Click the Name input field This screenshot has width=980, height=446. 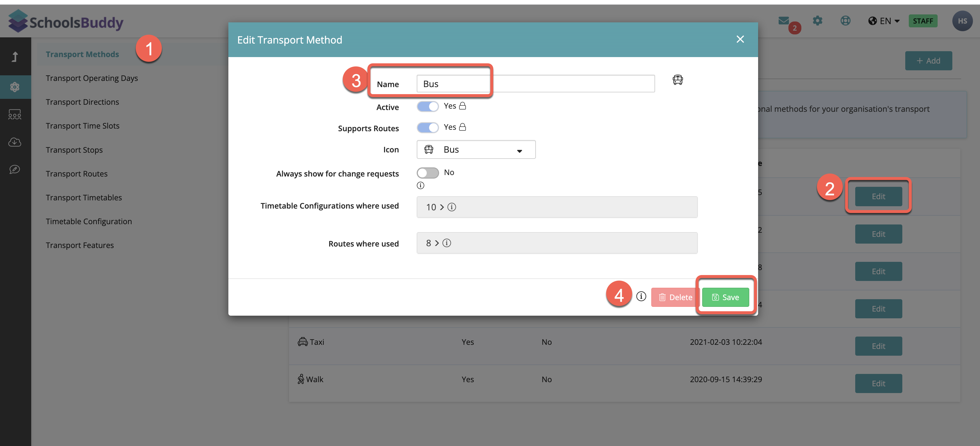[535, 84]
